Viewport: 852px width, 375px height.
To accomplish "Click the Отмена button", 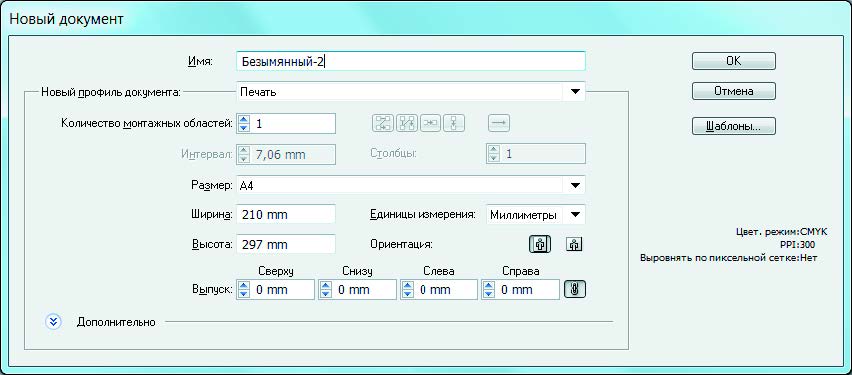I will tap(734, 91).
